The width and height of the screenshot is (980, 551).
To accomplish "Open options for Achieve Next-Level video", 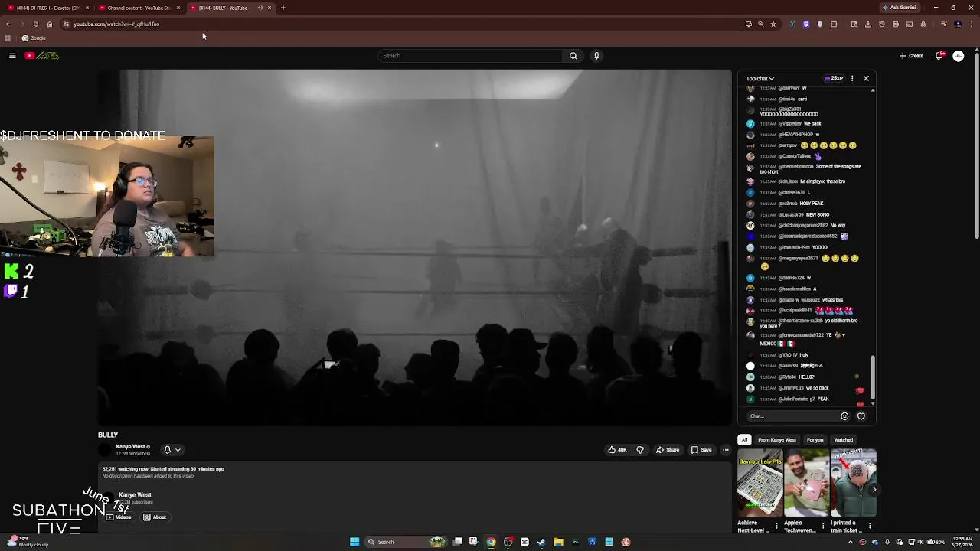I will click(776, 526).
